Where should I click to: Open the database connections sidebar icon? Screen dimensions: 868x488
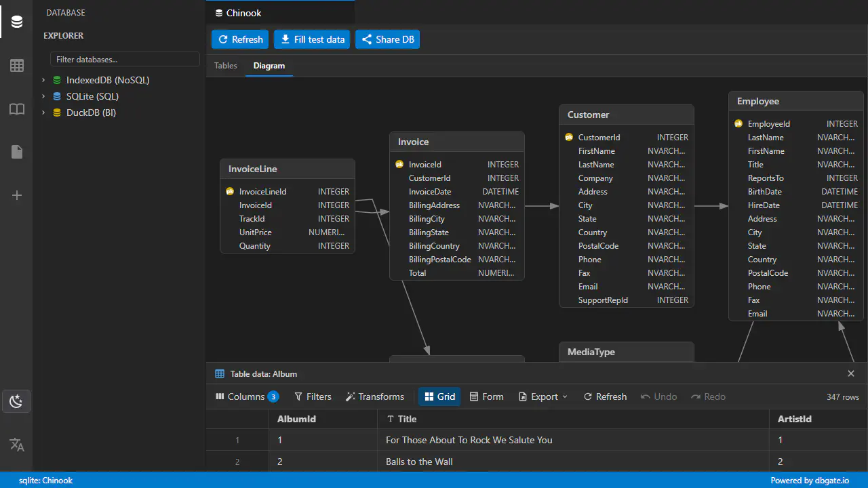point(17,22)
